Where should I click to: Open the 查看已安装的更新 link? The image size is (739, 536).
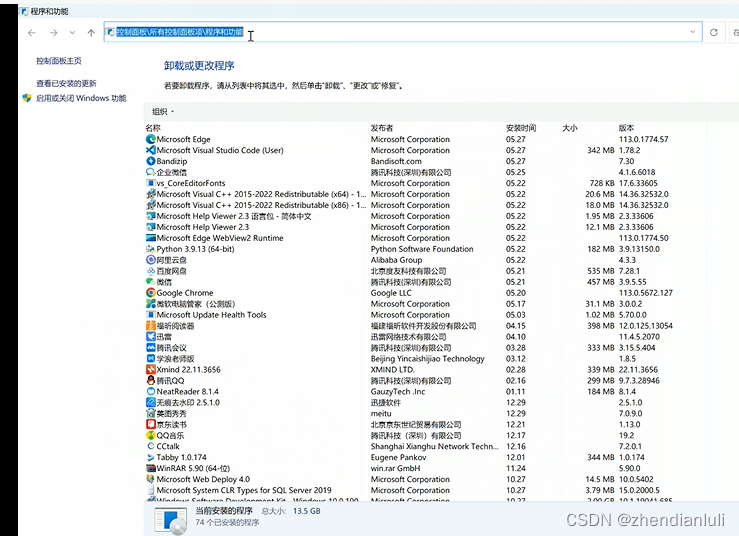pyautogui.click(x=66, y=83)
